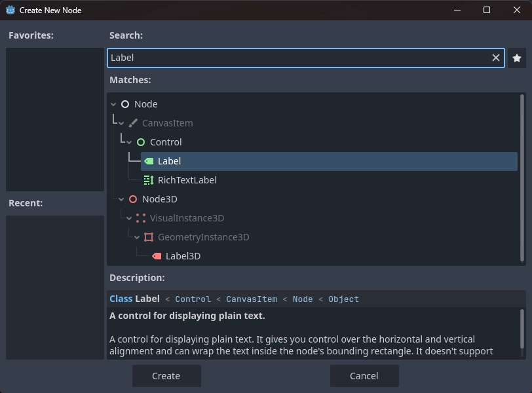Click the Control class icon

(141, 141)
